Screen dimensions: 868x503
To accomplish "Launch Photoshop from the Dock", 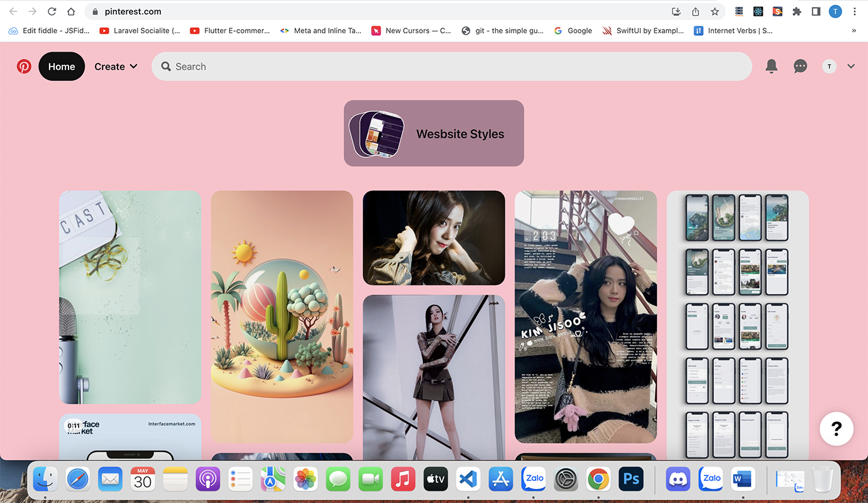I will (x=630, y=478).
